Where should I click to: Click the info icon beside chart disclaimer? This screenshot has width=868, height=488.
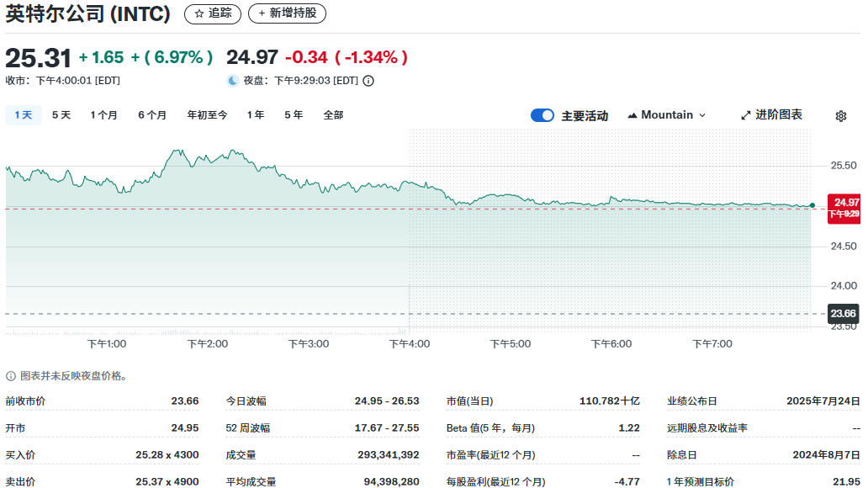coord(11,376)
